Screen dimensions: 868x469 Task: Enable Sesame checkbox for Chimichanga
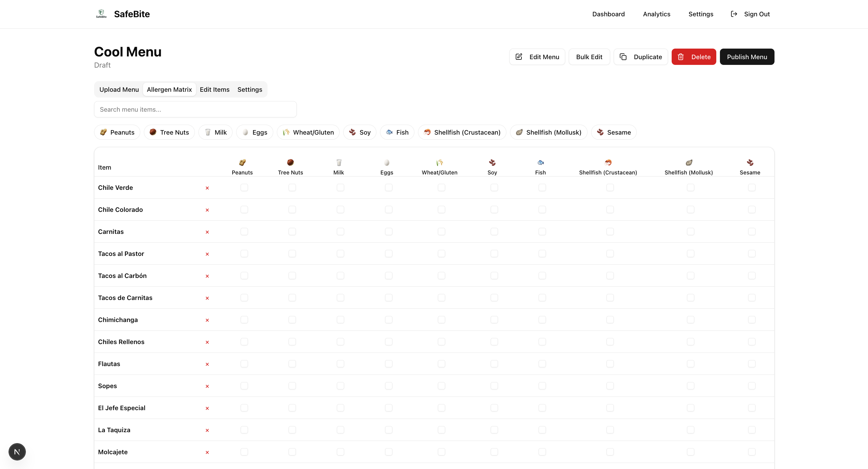751,320
